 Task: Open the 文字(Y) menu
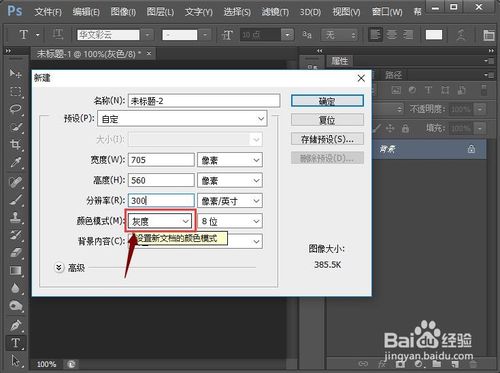199,12
